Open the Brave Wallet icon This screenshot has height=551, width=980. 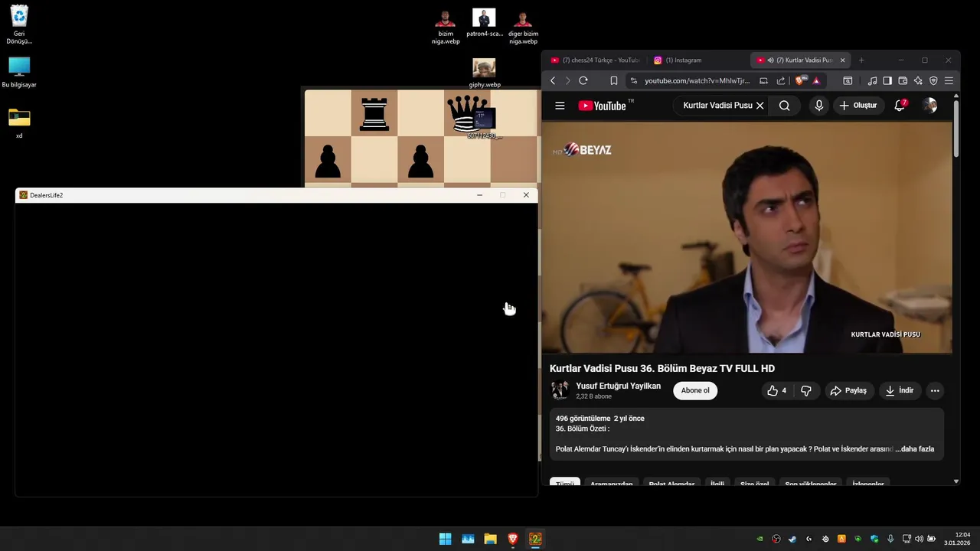coord(903,80)
